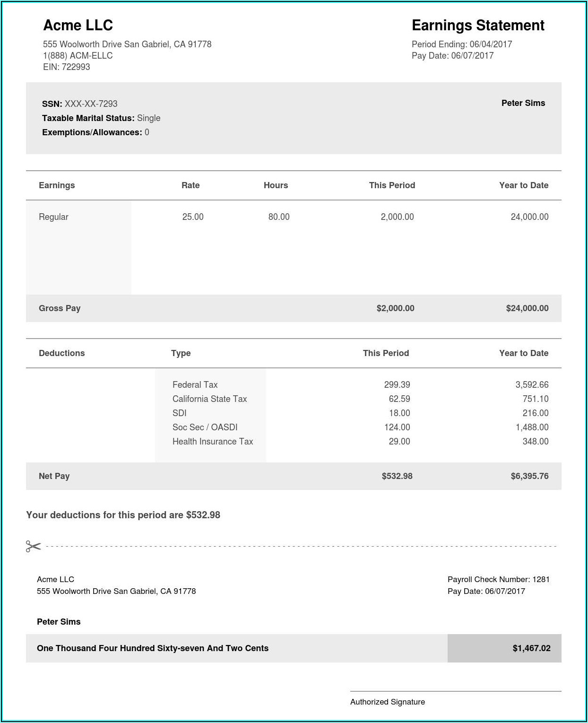
Task: Click the Gross Pay row label
Action: point(60,308)
